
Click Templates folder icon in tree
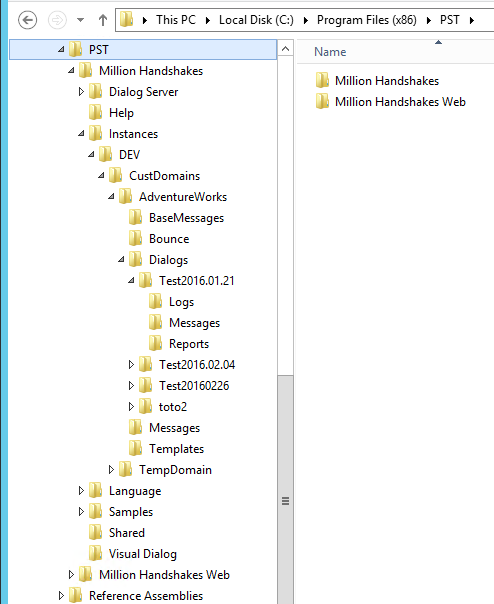pyautogui.click(x=136, y=448)
